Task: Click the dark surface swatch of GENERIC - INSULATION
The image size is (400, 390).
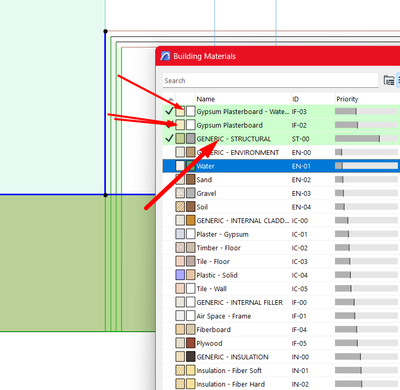Action: tap(191, 357)
